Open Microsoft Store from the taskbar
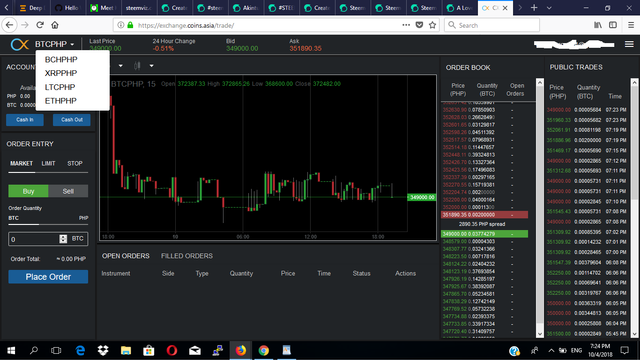The image size is (640, 361). [149, 350]
